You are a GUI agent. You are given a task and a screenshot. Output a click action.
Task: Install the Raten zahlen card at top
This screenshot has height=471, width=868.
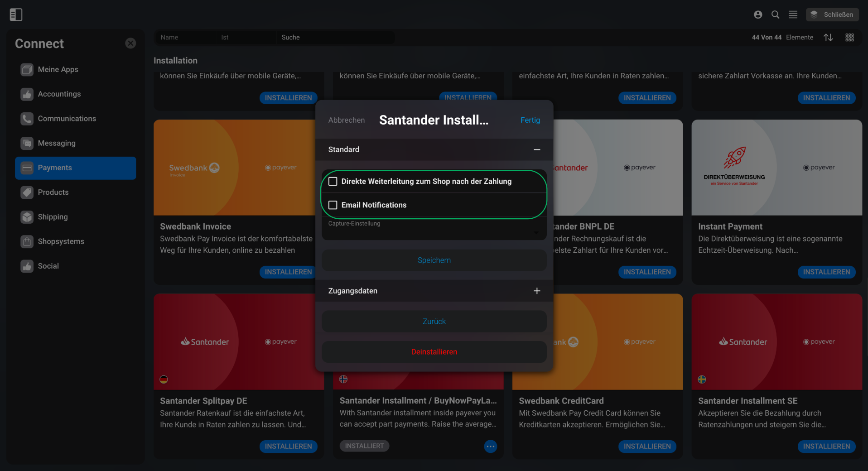[647, 98]
